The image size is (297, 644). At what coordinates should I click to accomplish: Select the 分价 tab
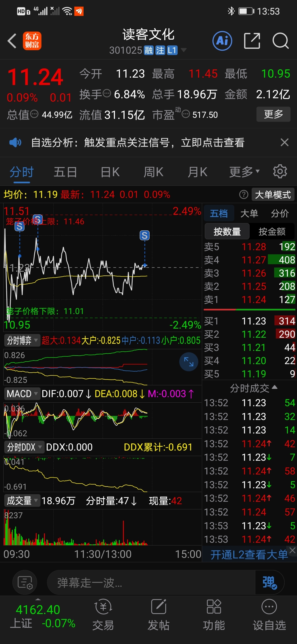tap(280, 213)
